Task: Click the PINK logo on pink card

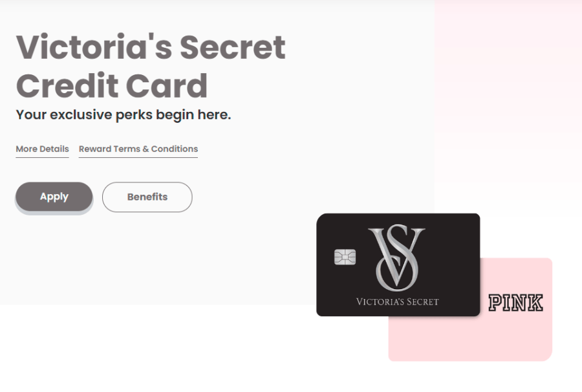Action: pyautogui.click(x=515, y=303)
